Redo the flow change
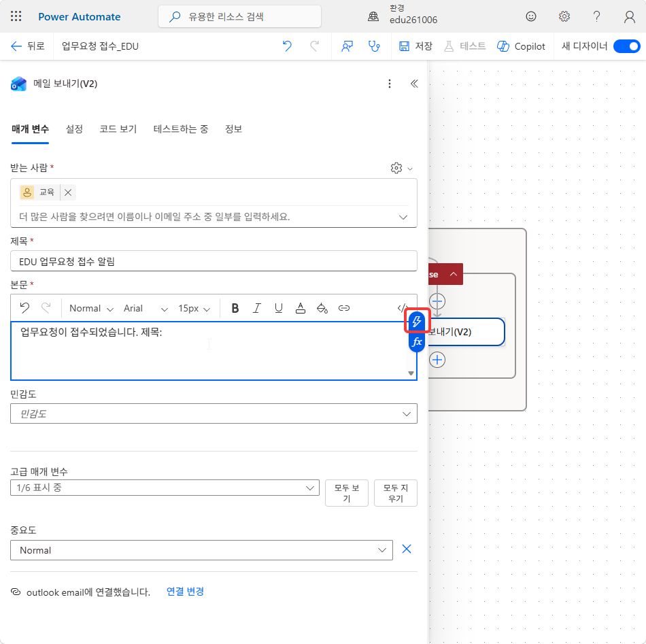The width and height of the screenshot is (646, 644). [314, 46]
